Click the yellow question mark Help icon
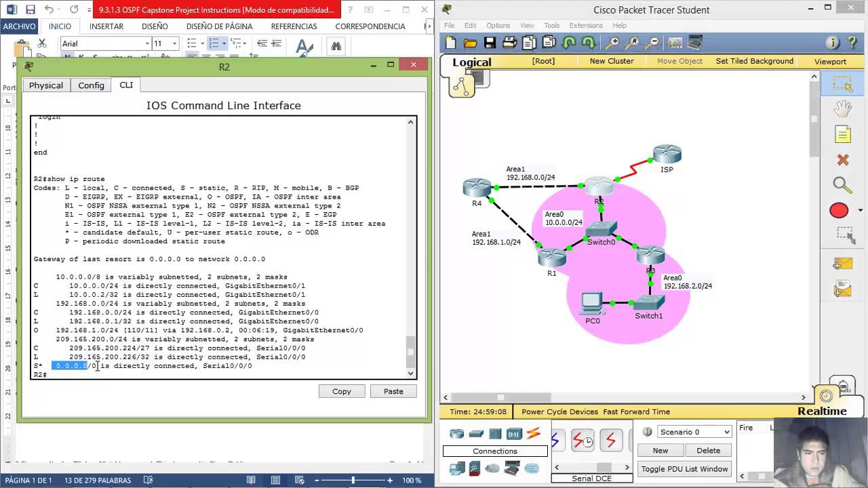 852,43
